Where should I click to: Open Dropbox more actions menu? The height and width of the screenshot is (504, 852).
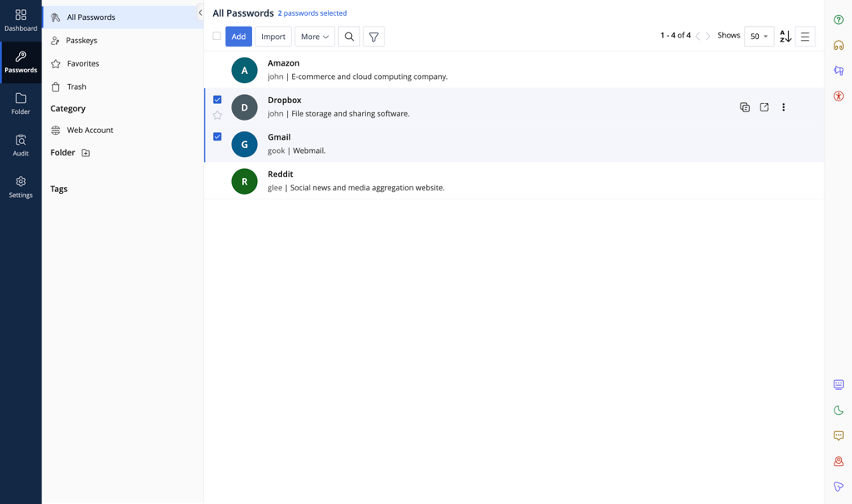tap(783, 107)
